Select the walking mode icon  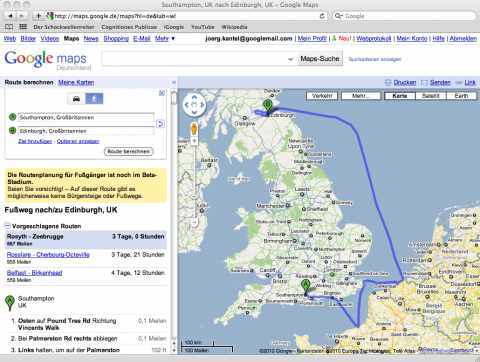94,99
